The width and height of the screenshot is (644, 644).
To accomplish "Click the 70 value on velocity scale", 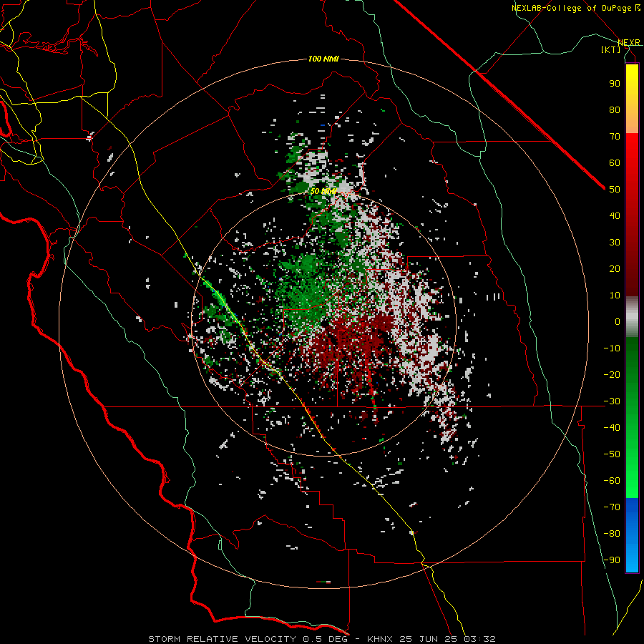I will click(x=615, y=137).
